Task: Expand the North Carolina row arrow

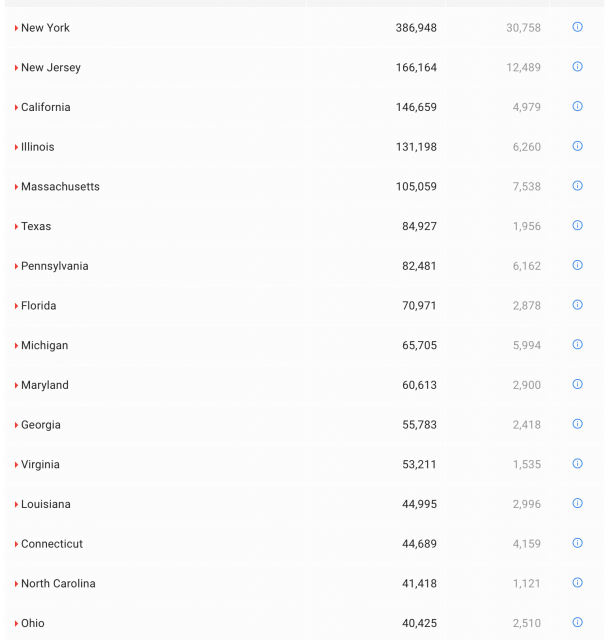Action: click(x=16, y=584)
